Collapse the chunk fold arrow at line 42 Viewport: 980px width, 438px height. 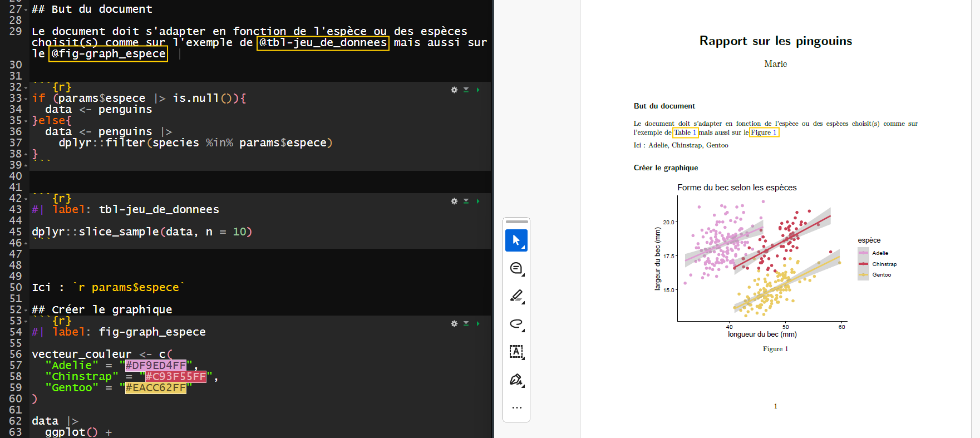pos(26,199)
